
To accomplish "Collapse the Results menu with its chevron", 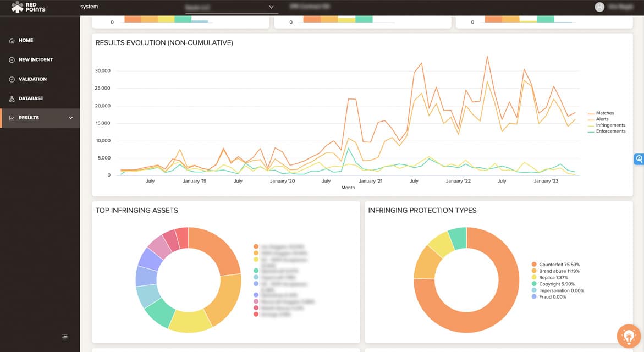I will (70, 117).
